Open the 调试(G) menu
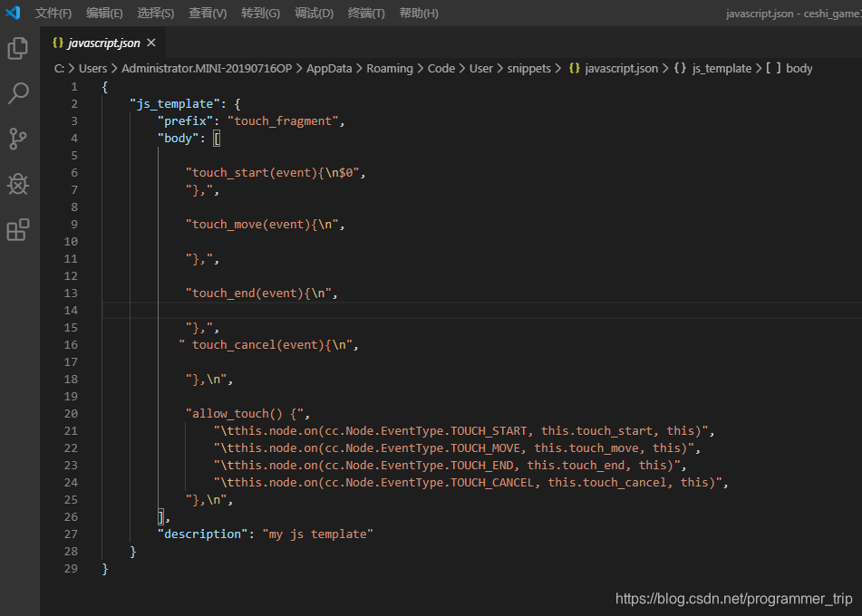 (314, 13)
